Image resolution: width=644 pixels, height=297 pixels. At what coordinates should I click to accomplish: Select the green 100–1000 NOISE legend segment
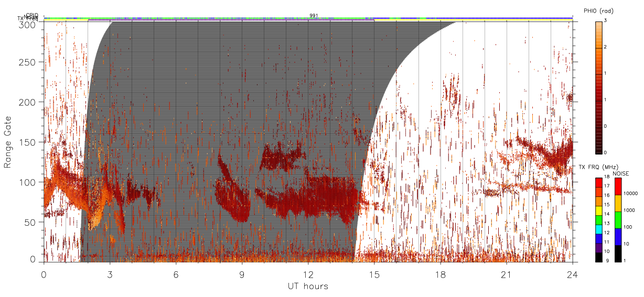point(618,220)
